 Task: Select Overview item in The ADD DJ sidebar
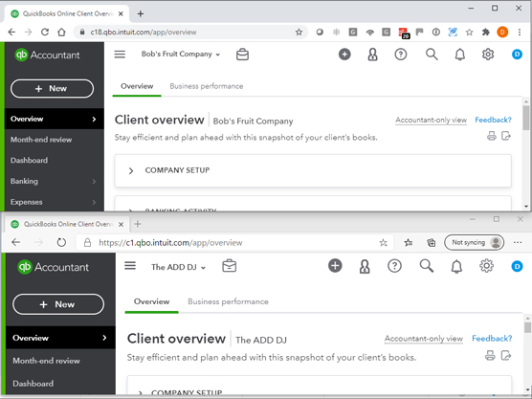pos(60,338)
